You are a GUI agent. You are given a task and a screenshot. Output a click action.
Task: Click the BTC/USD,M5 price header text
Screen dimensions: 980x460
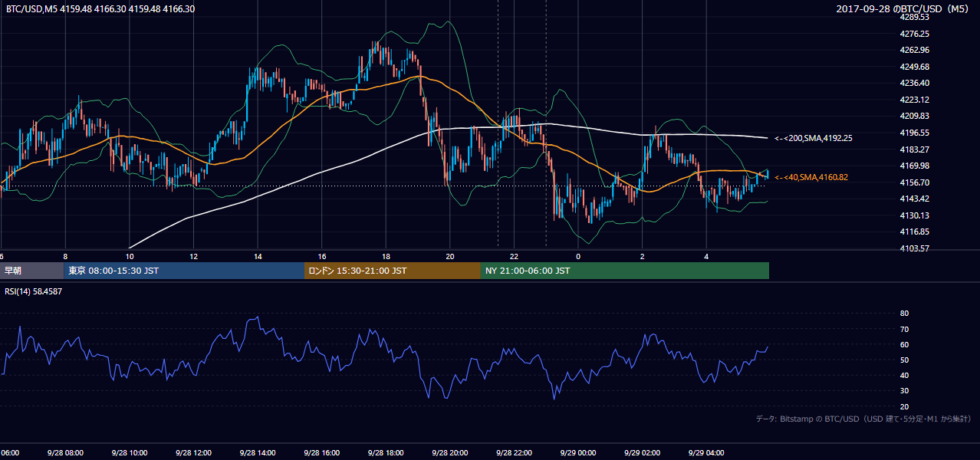tap(100, 9)
